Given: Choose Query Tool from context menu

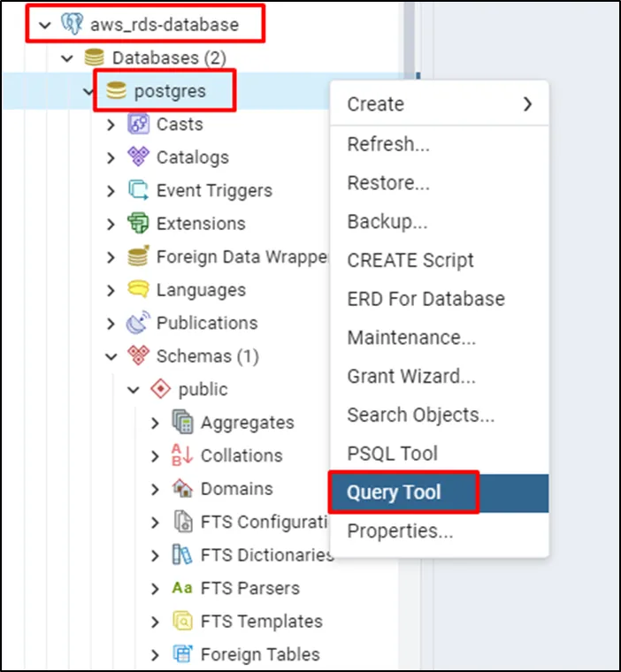Looking at the screenshot, I should point(394,493).
